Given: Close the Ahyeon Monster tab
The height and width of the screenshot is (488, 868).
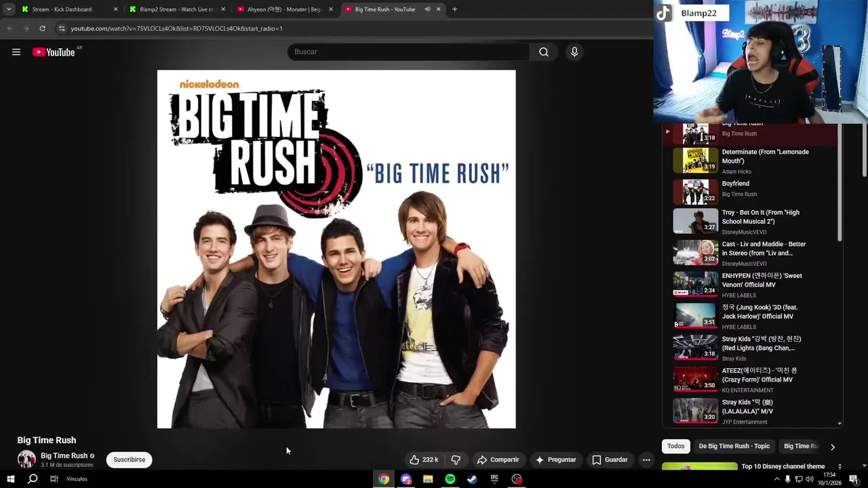Looking at the screenshot, I should point(331,9).
